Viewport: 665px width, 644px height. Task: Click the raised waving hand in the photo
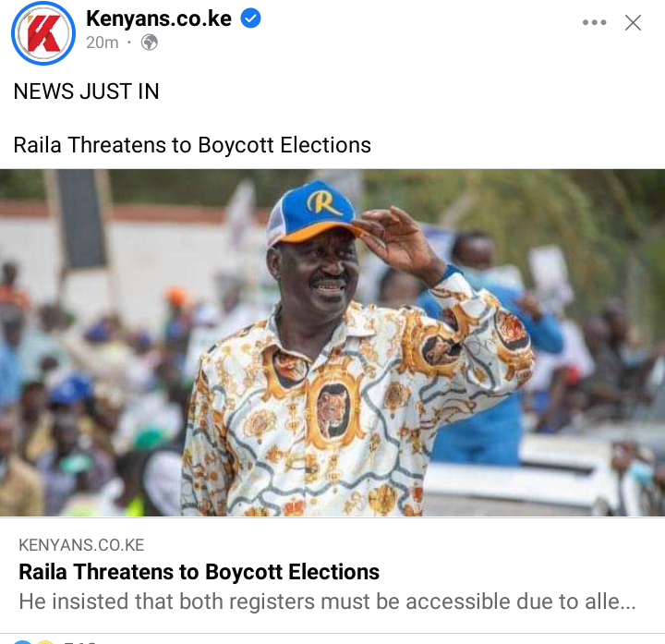[x=396, y=239]
